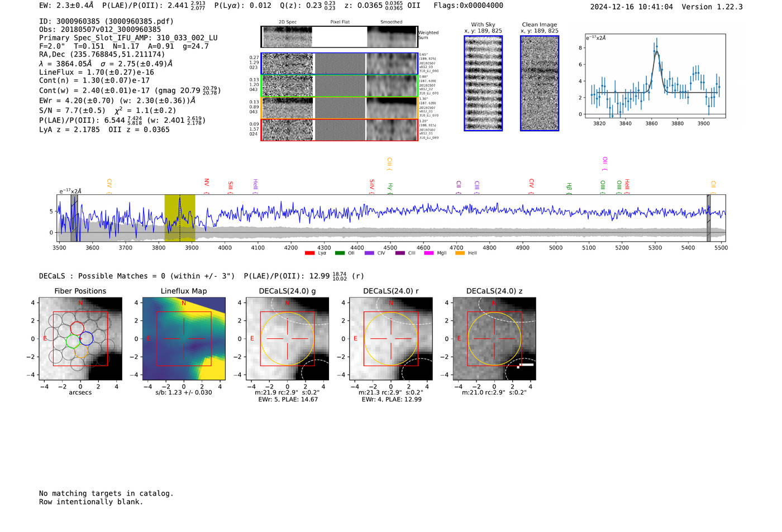Click 'Q(z): 0.23' in the header
Screen dimensions: 782x532
308,6
